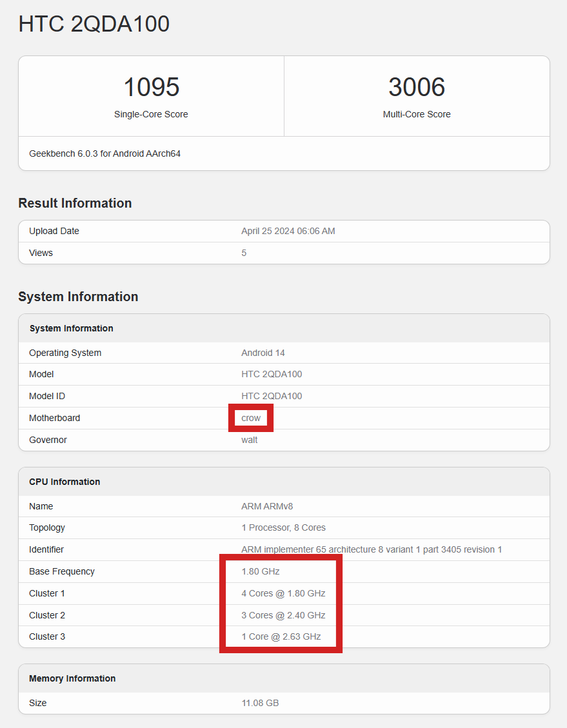567x728 pixels.
Task: Click the walt governor value
Action: point(249,440)
